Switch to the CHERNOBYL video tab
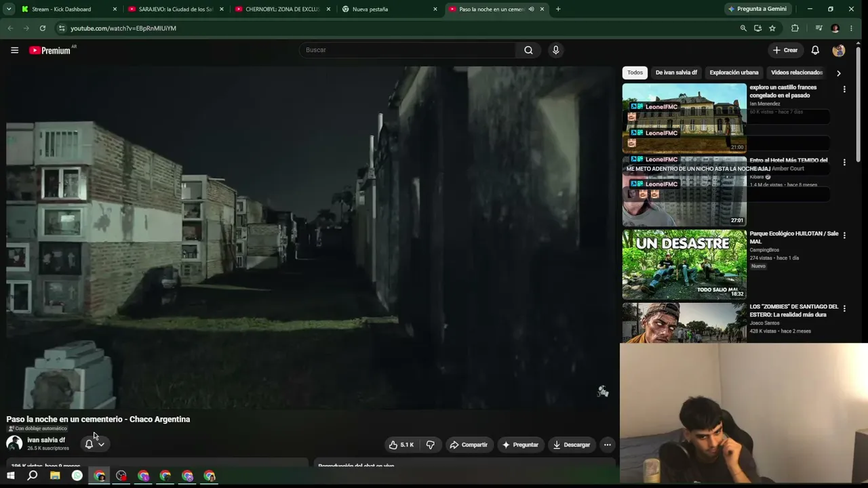Screen dimensions: 868x488 pos(283,9)
